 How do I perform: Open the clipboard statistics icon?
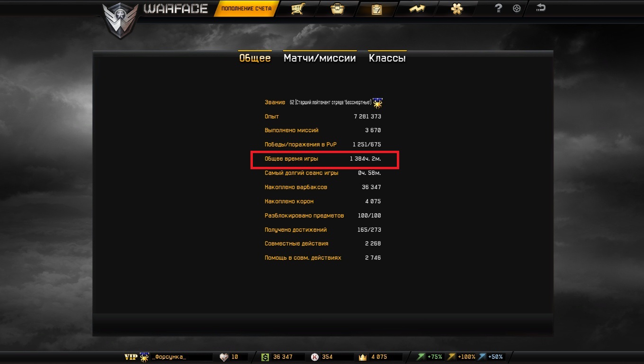tap(376, 9)
